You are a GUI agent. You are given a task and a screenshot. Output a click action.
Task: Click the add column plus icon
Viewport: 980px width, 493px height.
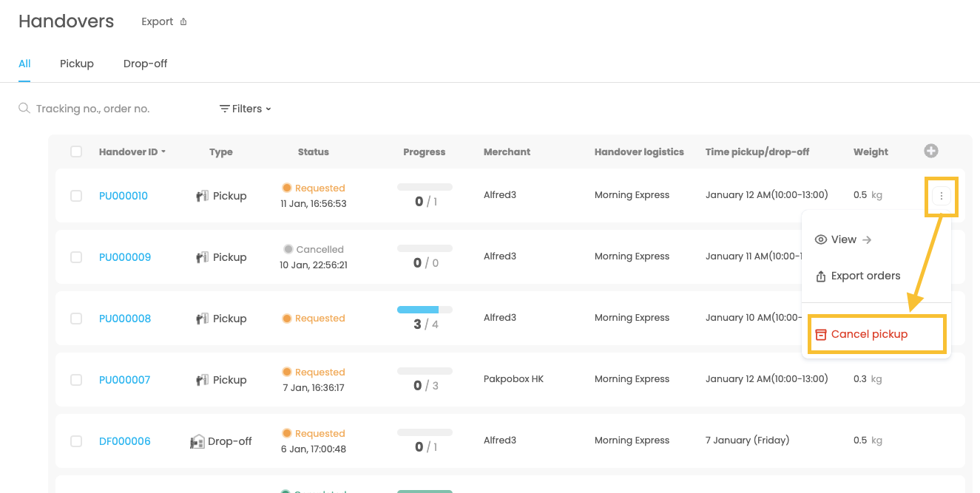pyautogui.click(x=931, y=151)
